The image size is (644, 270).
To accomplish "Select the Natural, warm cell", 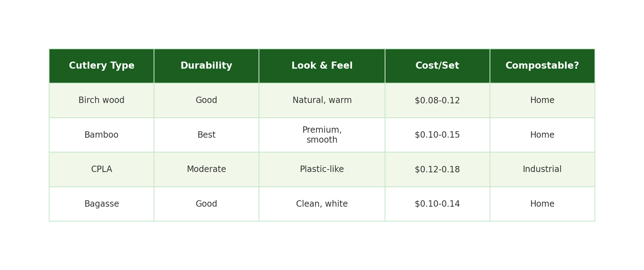I will coord(322,100).
